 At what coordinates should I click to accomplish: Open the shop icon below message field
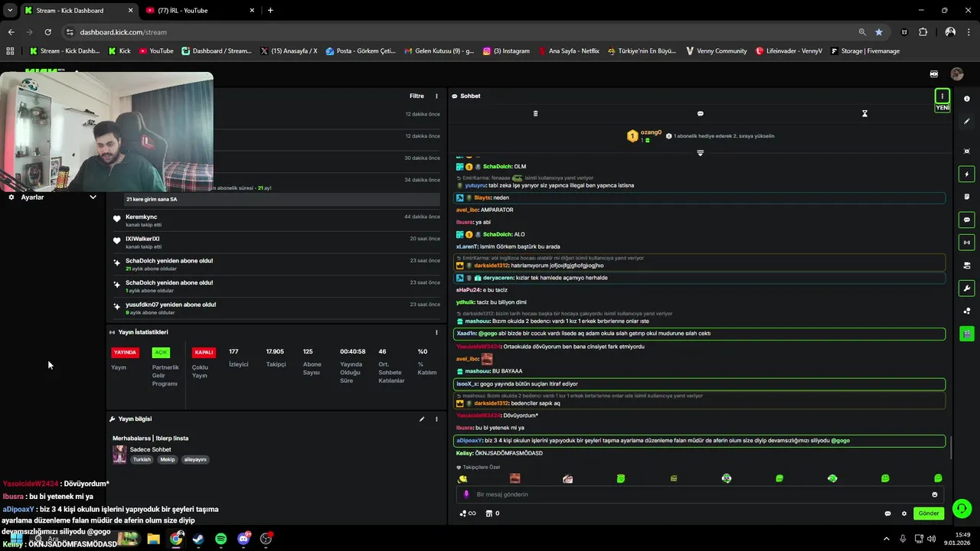tap(488, 514)
